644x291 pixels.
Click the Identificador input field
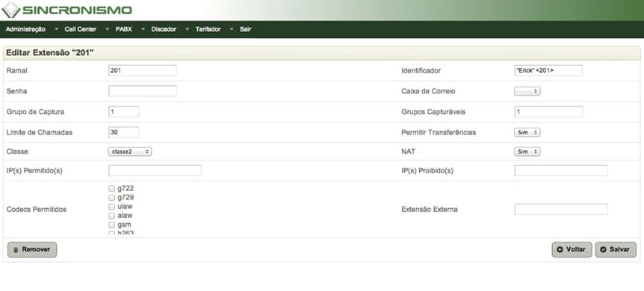pyautogui.click(x=548, y=71)
